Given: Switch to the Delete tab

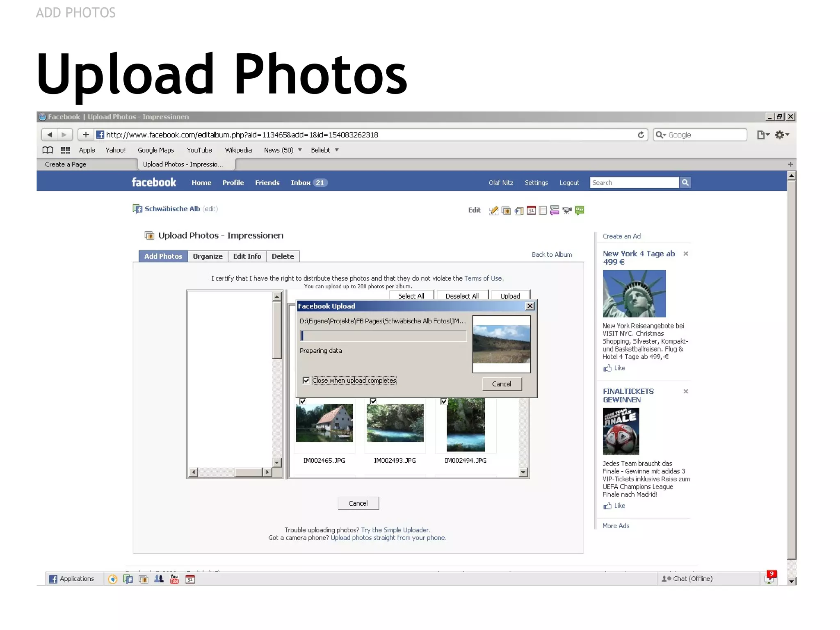Looking at the screenshot, I should point(283,256).
